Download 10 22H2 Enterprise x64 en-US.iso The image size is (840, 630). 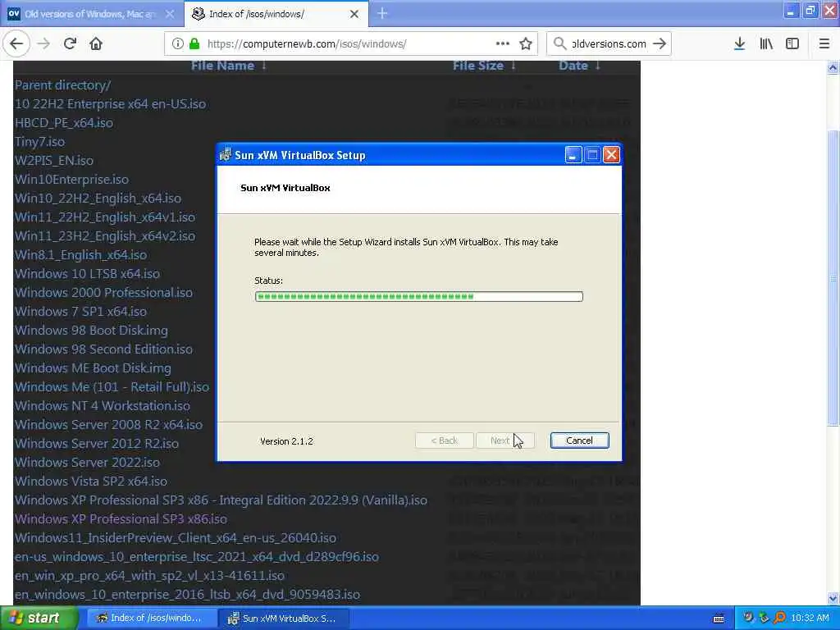coord(111,104)
